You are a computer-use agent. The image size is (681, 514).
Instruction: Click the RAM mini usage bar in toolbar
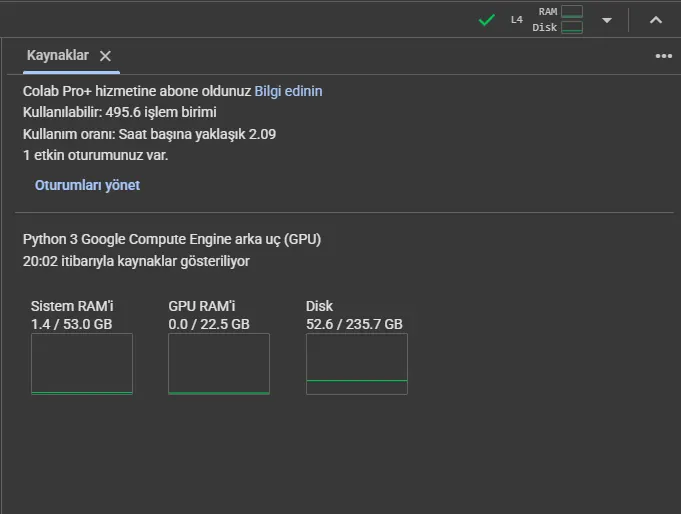point(571,12)
